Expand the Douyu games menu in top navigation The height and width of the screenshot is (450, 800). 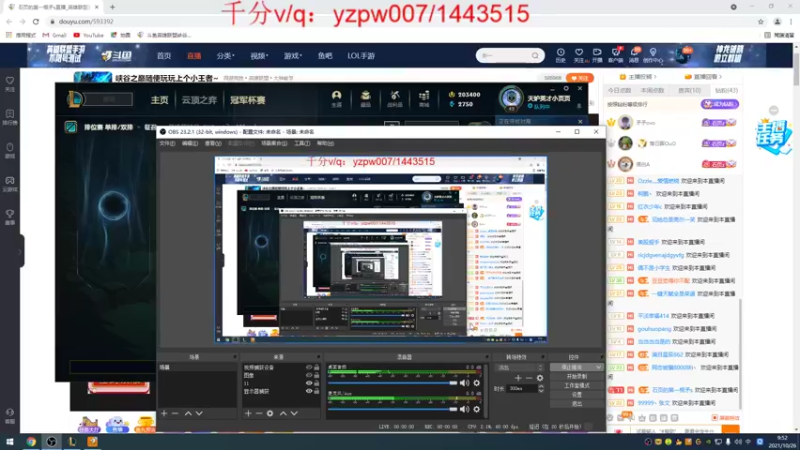(x=293, y=56)
